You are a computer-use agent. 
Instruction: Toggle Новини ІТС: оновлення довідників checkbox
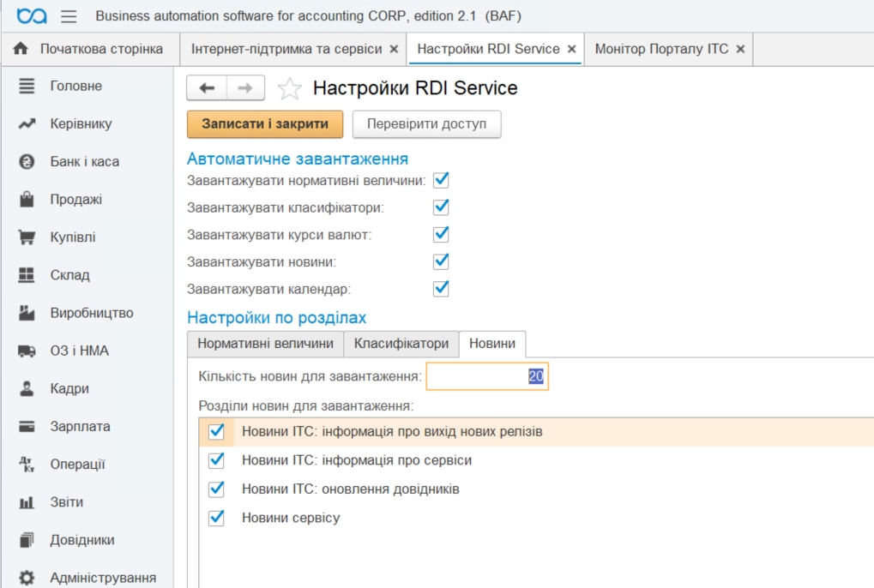[216, 489]
